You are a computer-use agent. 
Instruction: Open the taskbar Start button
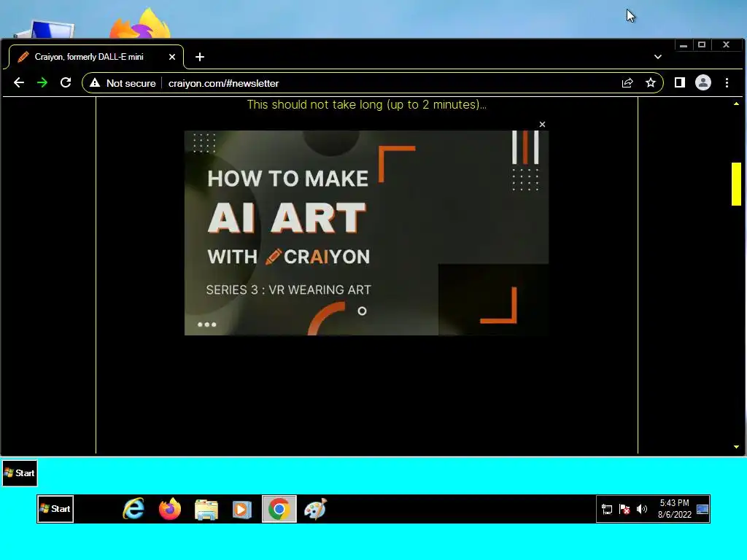coord(55,509)
